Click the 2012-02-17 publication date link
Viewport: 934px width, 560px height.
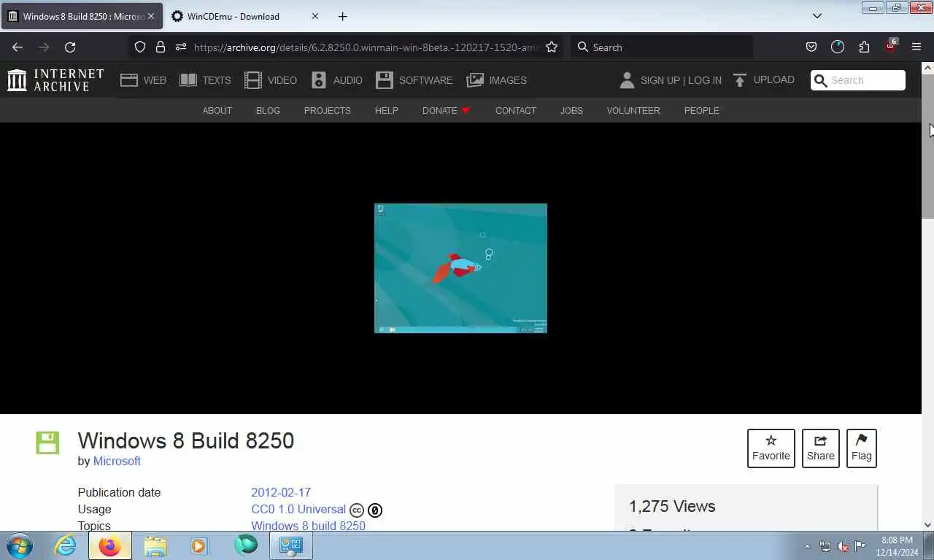281,492
